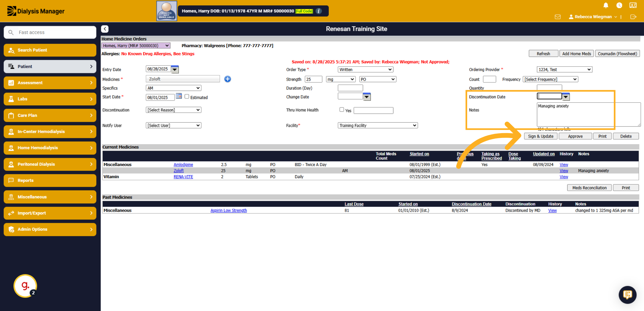Collapse the sidebar with the back arrow
This screenshot has height=311, width=644.
105,29
